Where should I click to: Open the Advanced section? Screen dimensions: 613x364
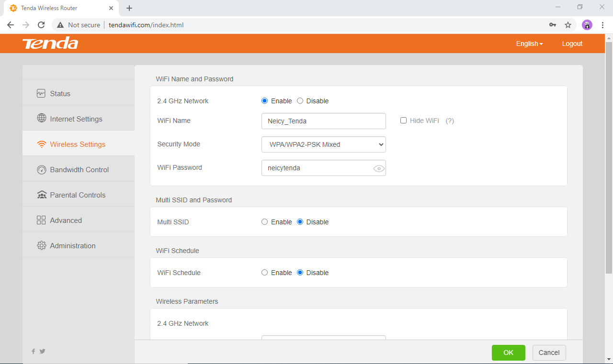79,220
